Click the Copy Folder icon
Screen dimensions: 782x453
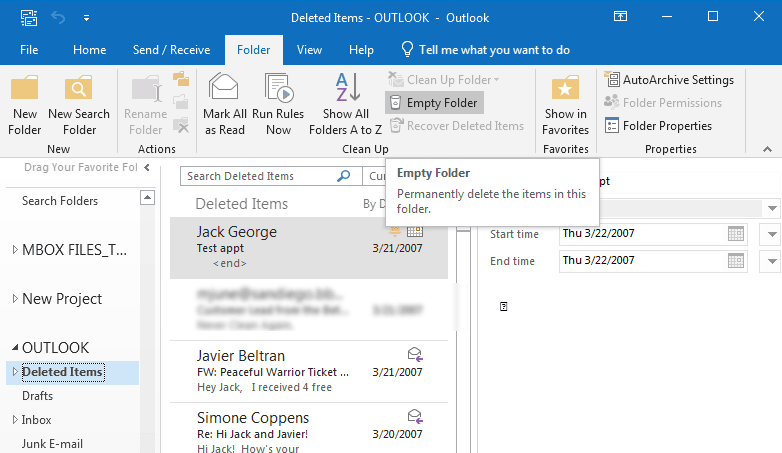(181, 79)
